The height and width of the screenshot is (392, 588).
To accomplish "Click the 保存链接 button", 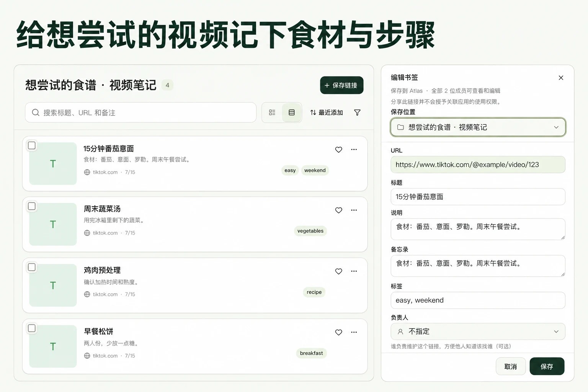I will pyautogui.click(x=341, y=85).
